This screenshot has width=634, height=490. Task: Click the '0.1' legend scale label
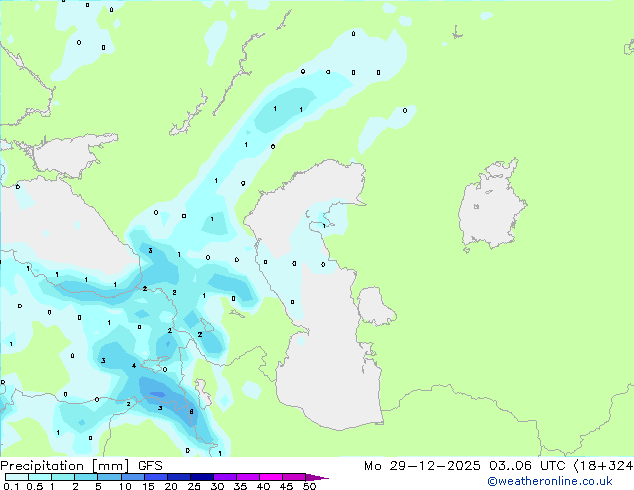(11, 486)
